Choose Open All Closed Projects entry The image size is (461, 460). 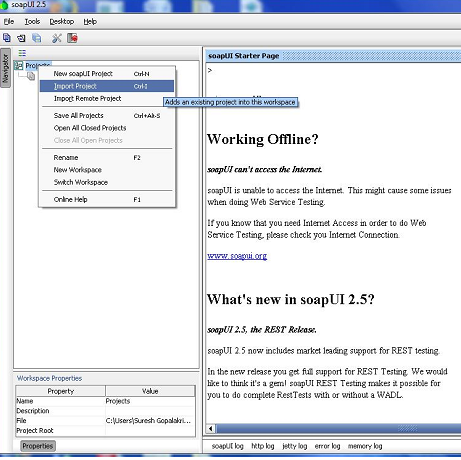pyautogui.click(x=107, y=128)
